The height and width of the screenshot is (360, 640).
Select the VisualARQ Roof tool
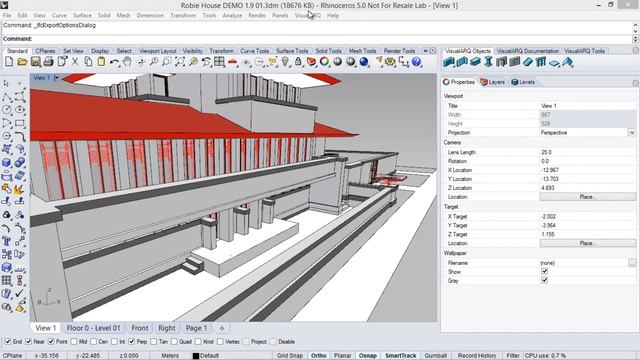[567, 62]
